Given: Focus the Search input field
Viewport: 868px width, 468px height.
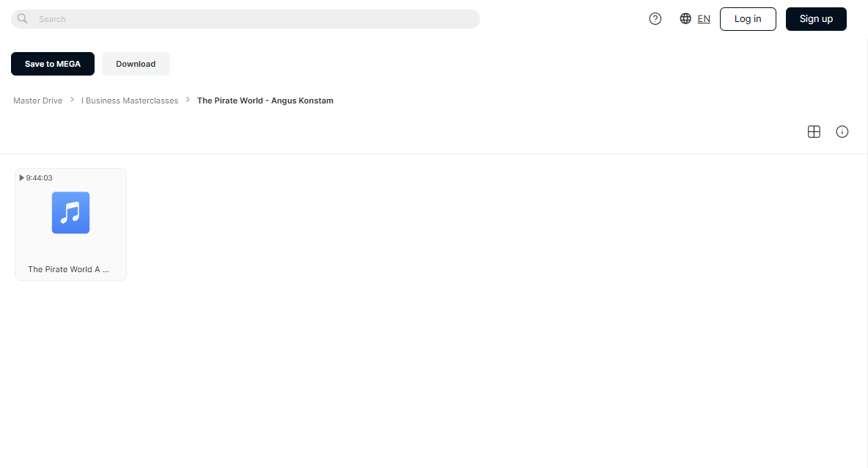Looking at the screenshot, I should pos(246,19).
